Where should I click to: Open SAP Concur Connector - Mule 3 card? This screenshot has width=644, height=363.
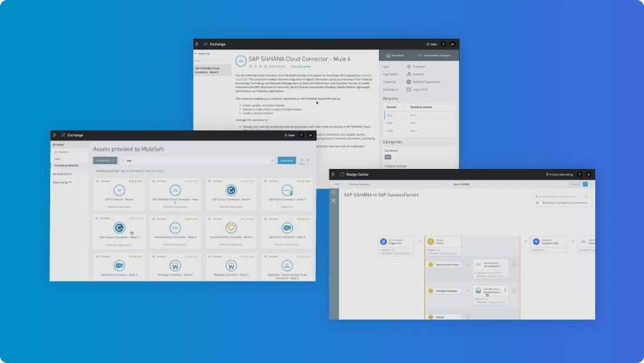pyautogui.click(x=119, y=232)
